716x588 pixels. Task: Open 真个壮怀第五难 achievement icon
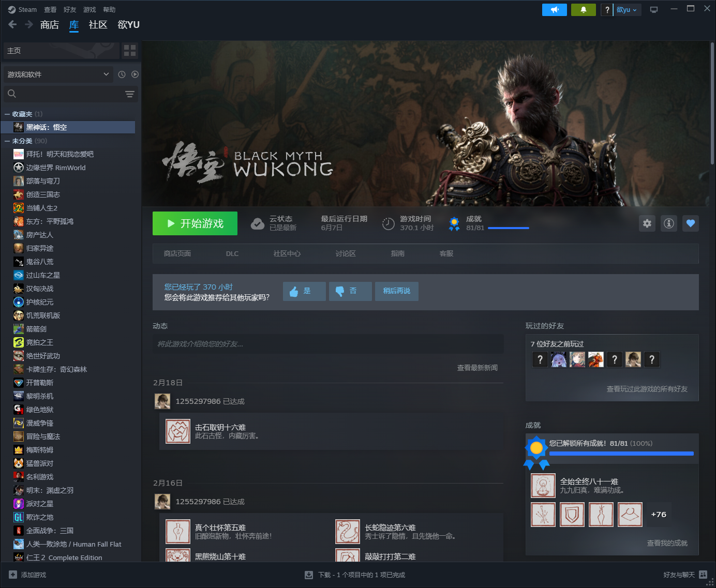[178, 532]
